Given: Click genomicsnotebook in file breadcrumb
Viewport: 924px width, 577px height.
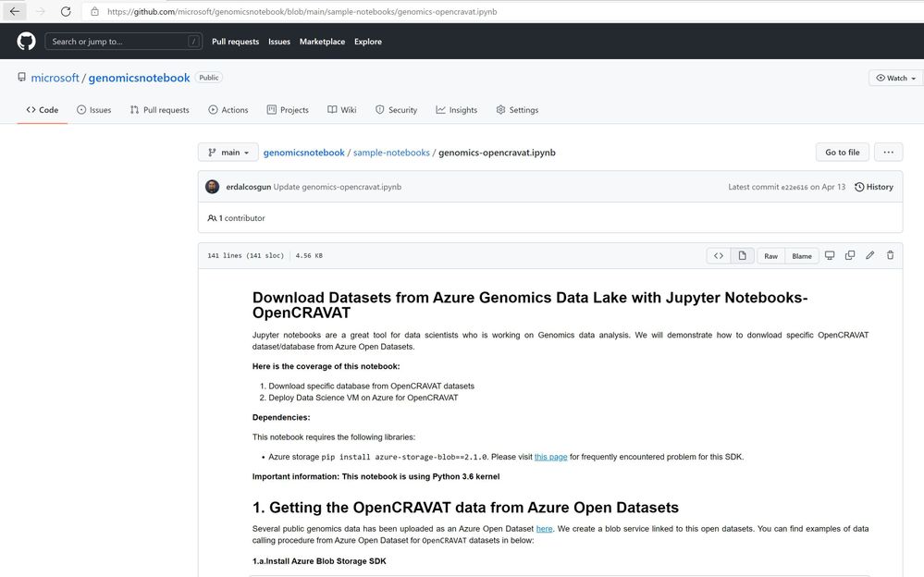Looking at the screenshot, I should (304, 152).
